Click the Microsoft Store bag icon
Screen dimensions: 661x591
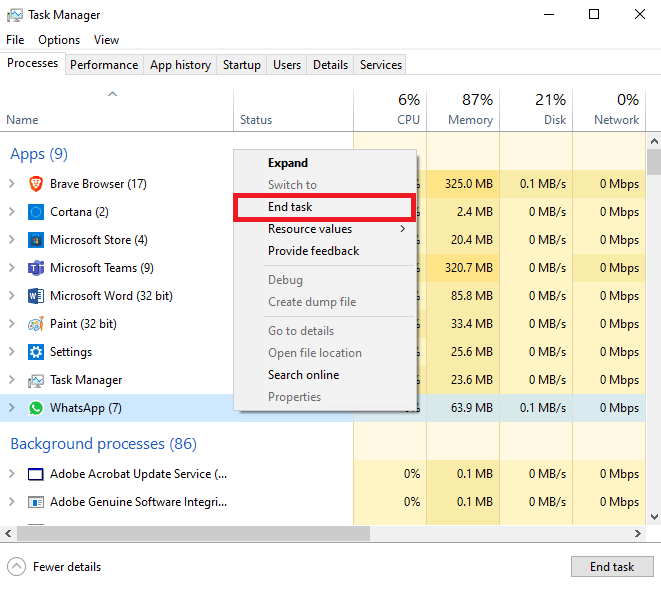(36, 240)
